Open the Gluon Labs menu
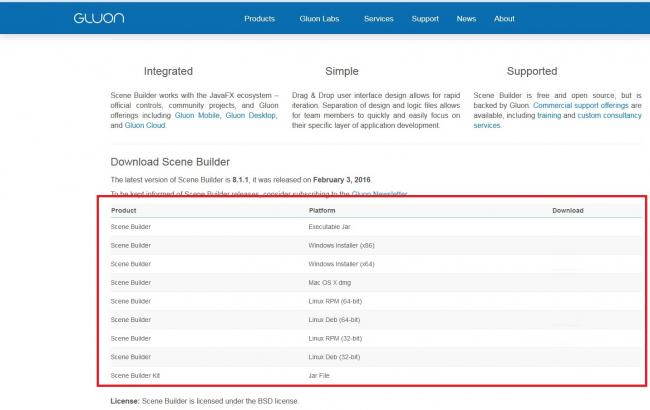This screenshot has width=650, height=410. [319, 19]
